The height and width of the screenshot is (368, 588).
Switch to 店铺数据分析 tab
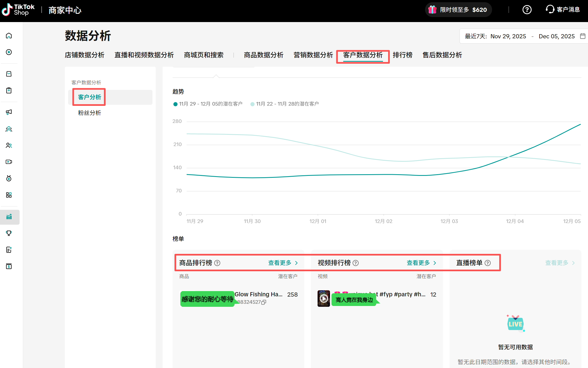click(x=85, y=55)
